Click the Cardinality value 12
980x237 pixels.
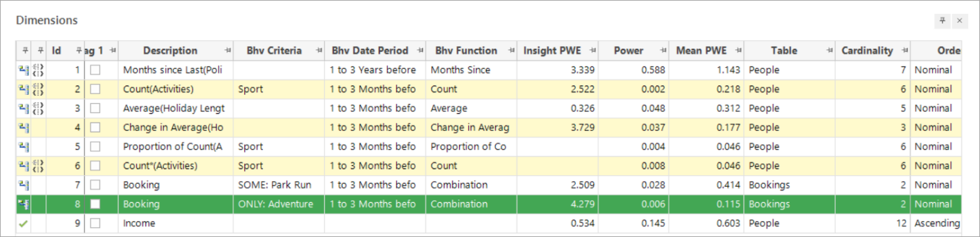coord(873,223)
